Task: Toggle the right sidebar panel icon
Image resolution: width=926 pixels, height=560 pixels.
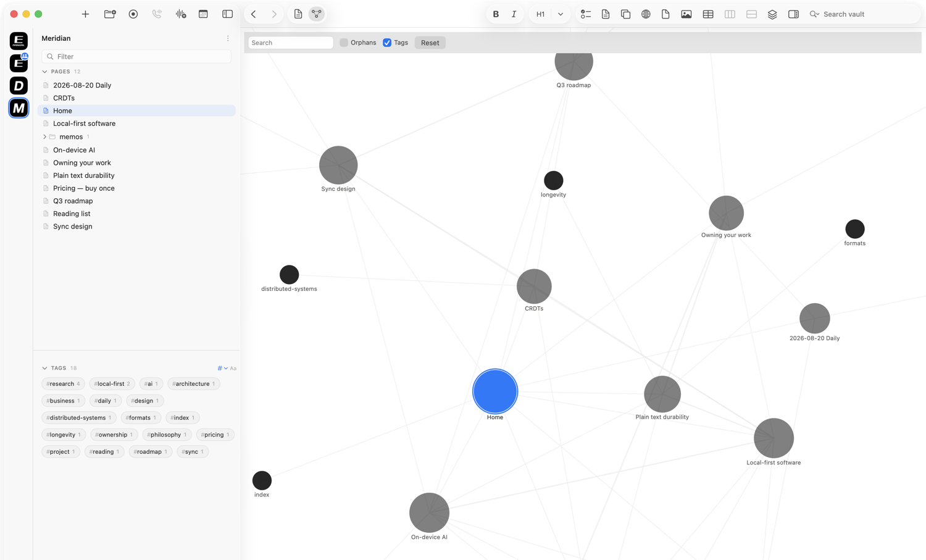Action: tap(793, 14)
